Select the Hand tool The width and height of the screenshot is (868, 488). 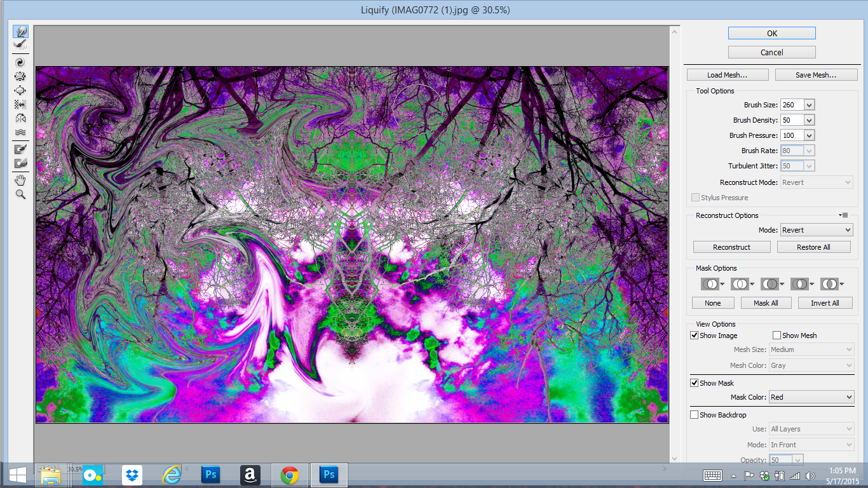point(20,180)
